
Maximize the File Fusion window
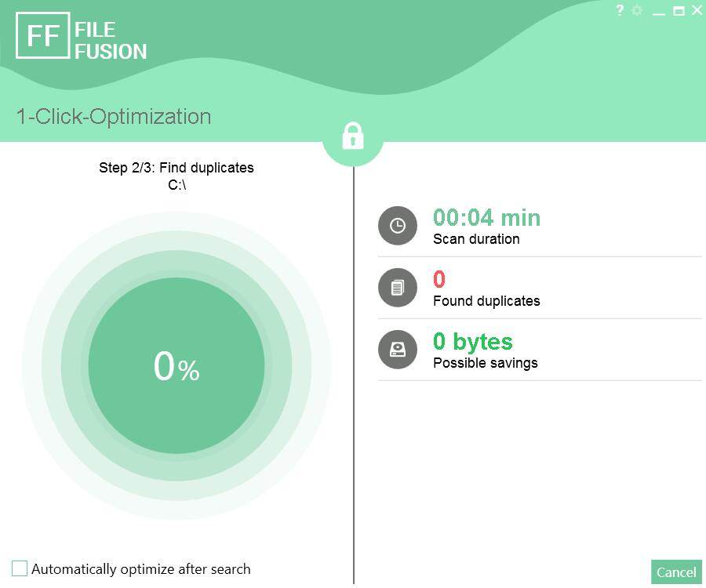coord(679,11)
